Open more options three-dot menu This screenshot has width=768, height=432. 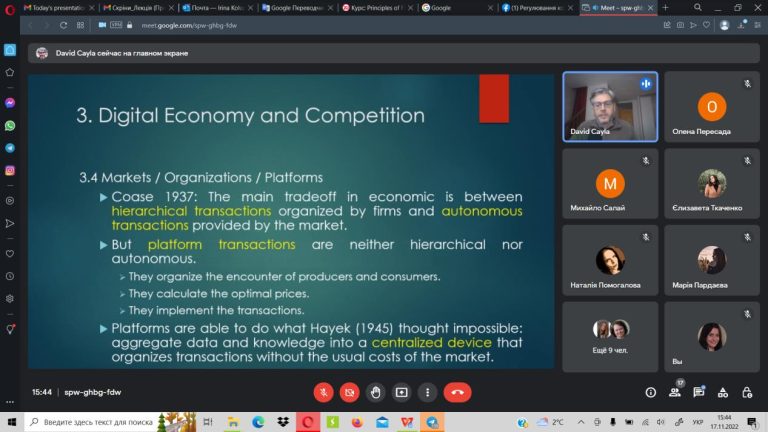(428, 392)
